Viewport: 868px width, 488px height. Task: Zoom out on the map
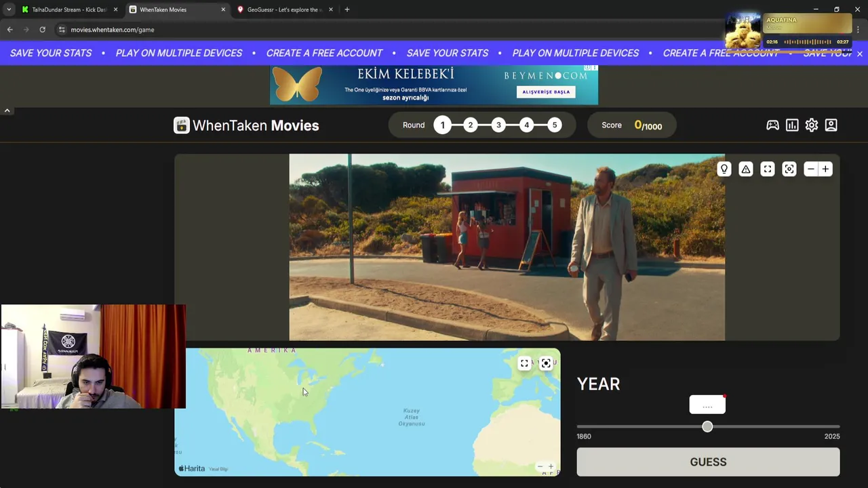[540, 466]
